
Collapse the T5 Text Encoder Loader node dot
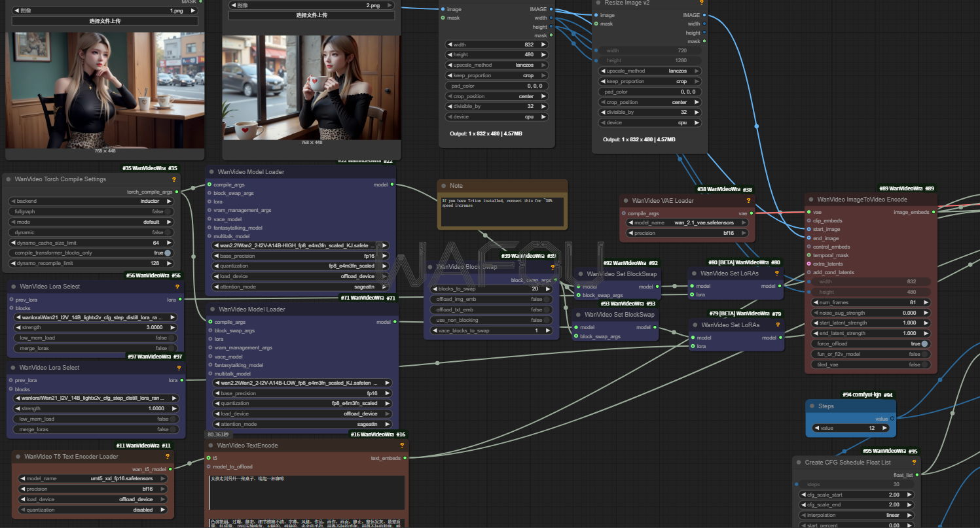pyautogui.click(x=18, y=457)
